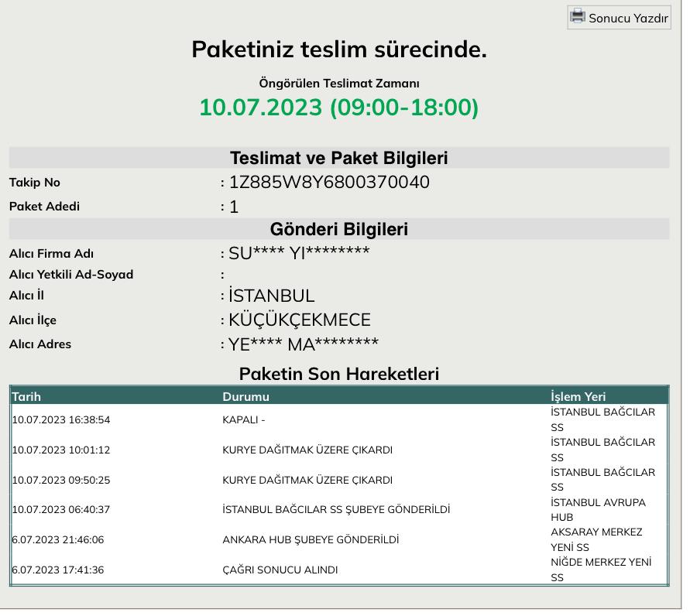
Task: Click the 10.07.2023 10:01:12 timestamp
Action: pos(61,450)
